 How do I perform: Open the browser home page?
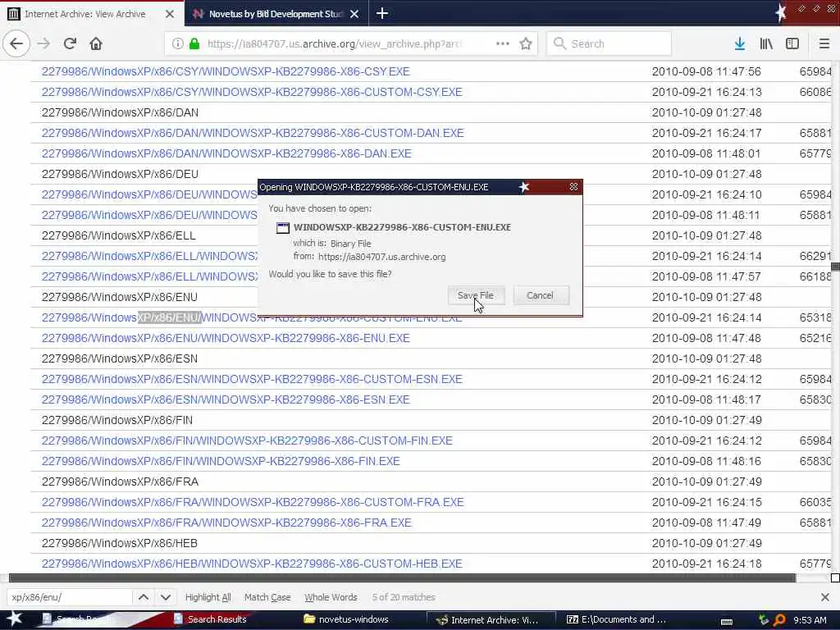(x=96, y=44)
